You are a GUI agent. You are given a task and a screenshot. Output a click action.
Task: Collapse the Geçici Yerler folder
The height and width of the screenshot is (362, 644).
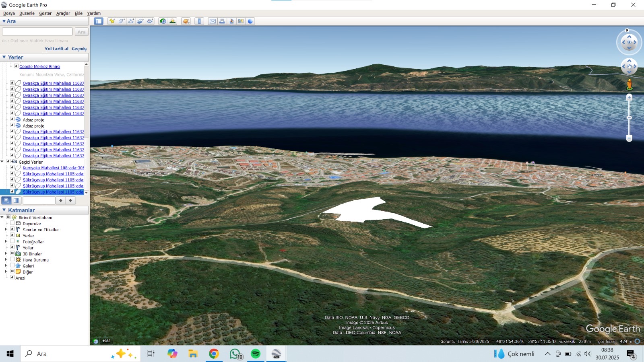click(x=2, y=162)
